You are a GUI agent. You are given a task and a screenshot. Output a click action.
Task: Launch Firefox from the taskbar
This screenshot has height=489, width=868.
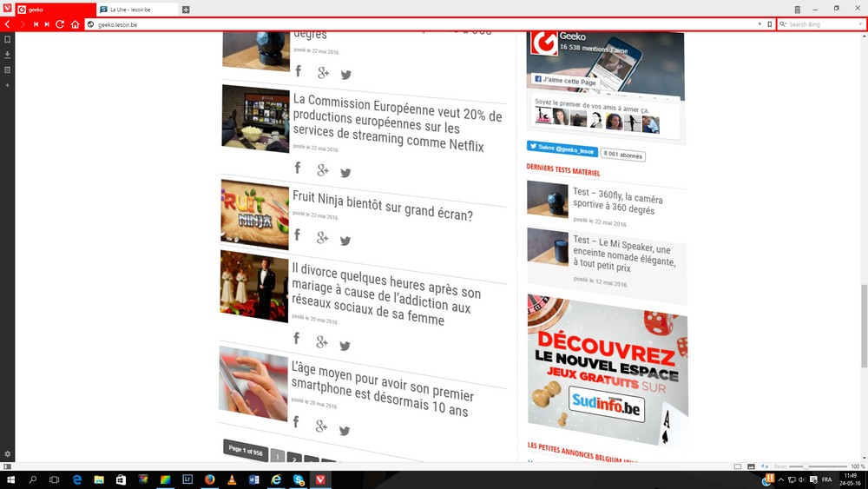click(210, 479)
